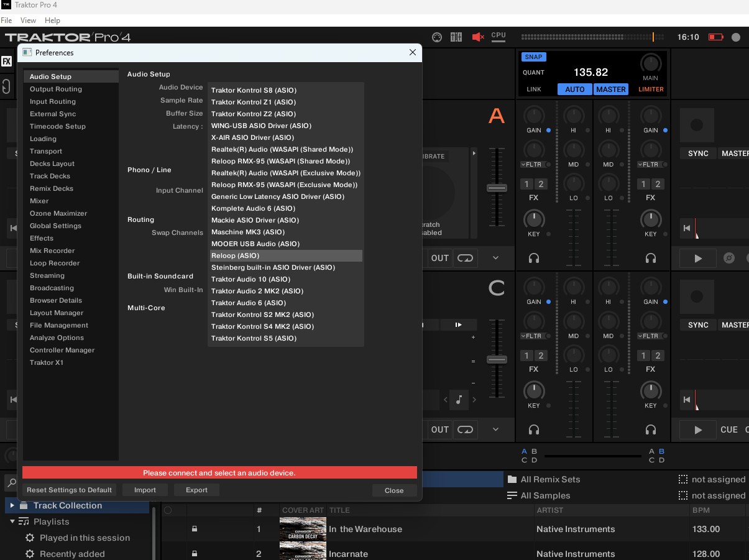Collapse the Playlists tree node
The height and width of the screenshot is (560, 749).
point(12,521)
